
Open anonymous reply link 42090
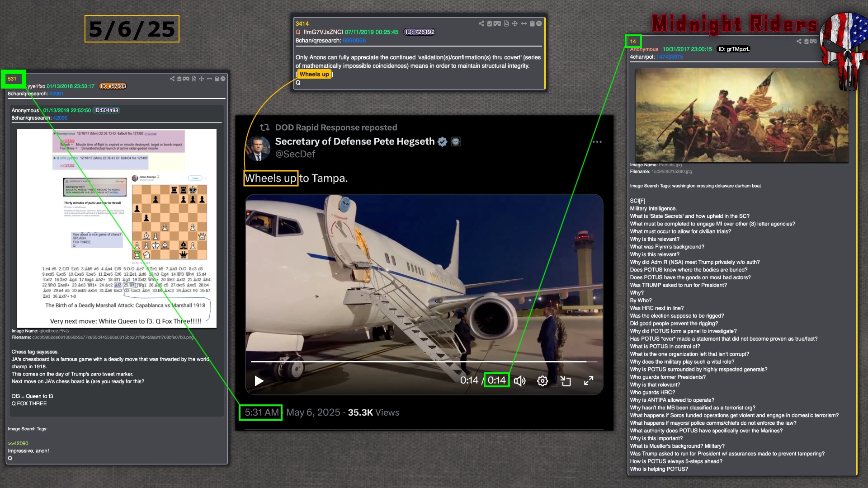coord(60,118)
